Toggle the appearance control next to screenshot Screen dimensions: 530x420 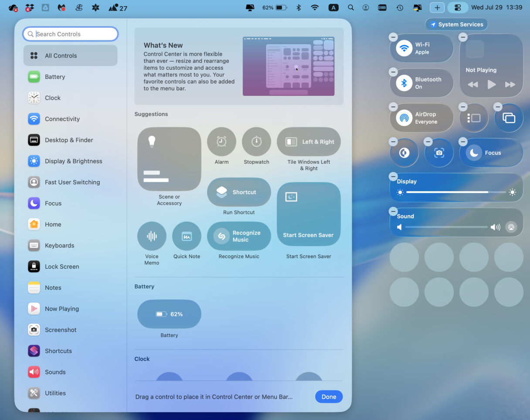(404, 152)
